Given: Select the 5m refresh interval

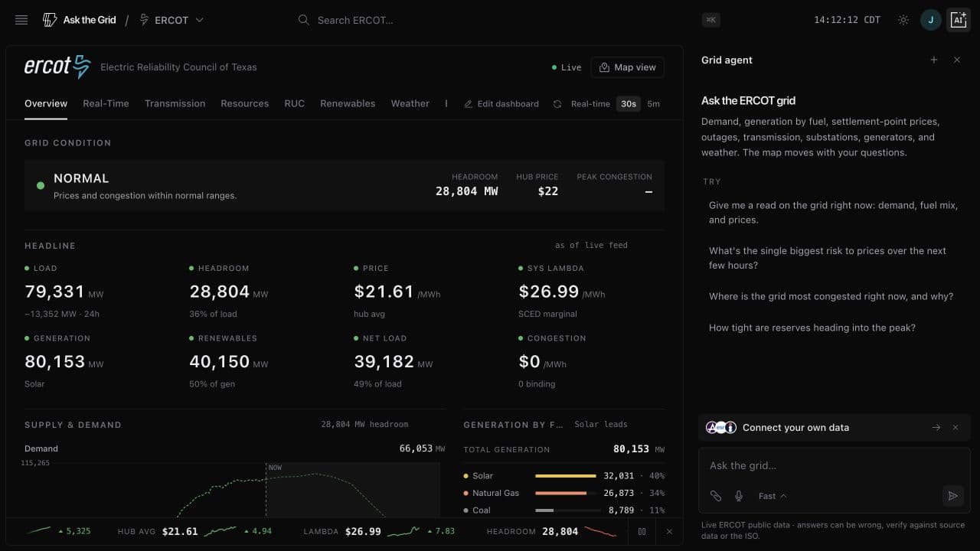Looking at the screenshot, I should (653, 104).
